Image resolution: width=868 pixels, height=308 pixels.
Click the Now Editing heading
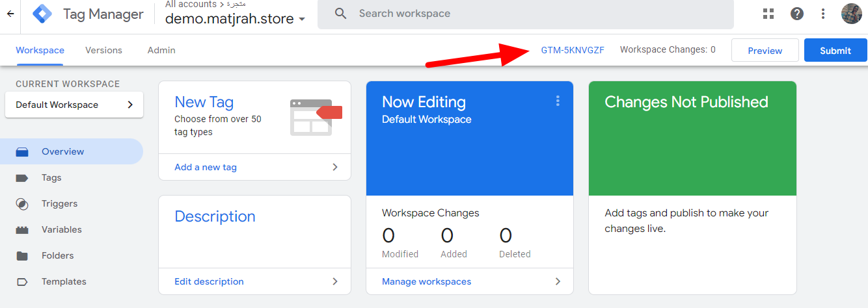pyautogui.click(x=424, y=102)
